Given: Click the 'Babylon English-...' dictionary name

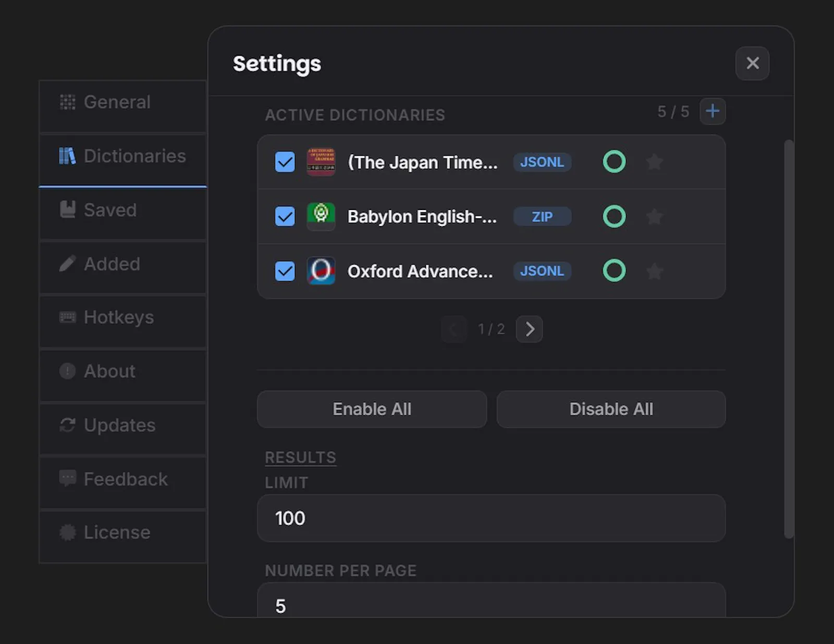Looking at the screenshot, I should (422, 217).
